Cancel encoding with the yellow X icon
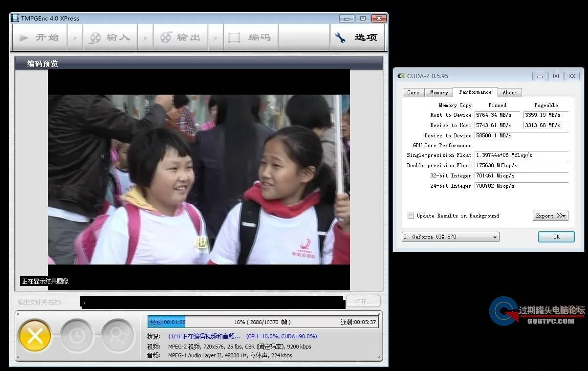This screenshot has height=371, width=588. pos(34,336)
